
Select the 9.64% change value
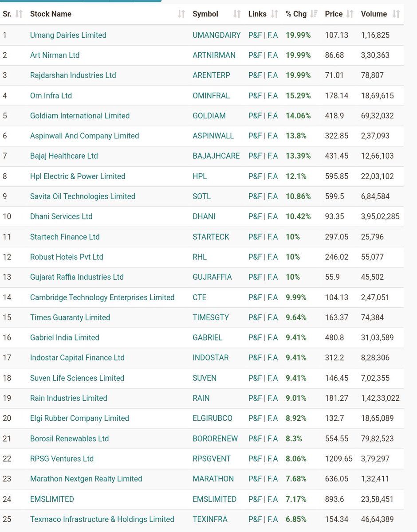296,317
